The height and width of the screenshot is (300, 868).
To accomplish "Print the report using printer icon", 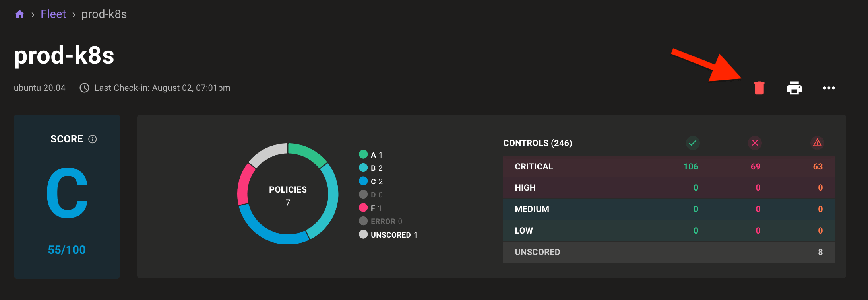I will tap(794, 88).
